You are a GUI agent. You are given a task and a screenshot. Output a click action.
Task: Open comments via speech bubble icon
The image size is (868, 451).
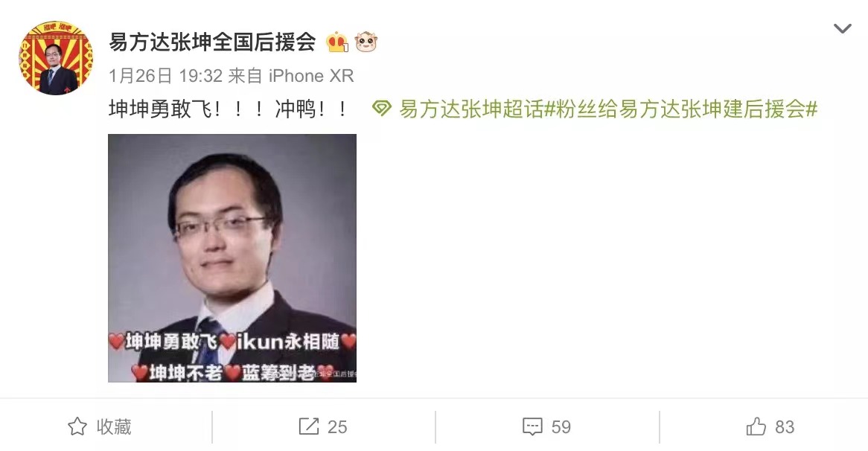click(x=532, y=426)
